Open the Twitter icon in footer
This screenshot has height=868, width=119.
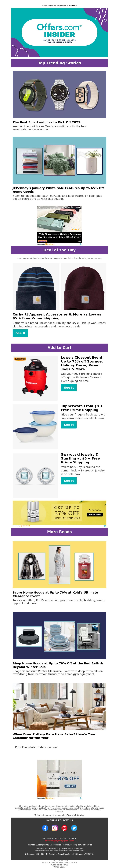point(74,828)
